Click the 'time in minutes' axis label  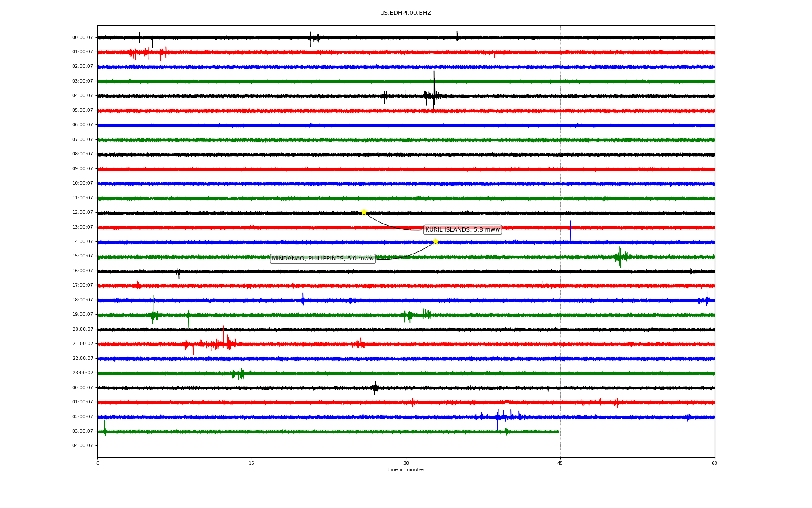click(406, 470)
